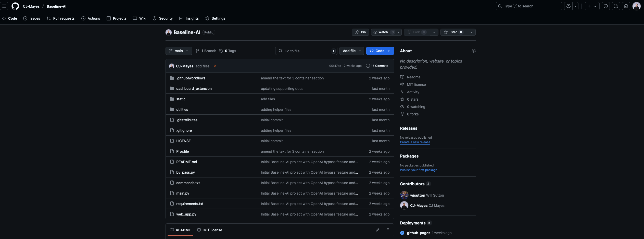Edit the README with pencil icon
The height and width of the screenshot is (239, 644).
coord(377,230)
